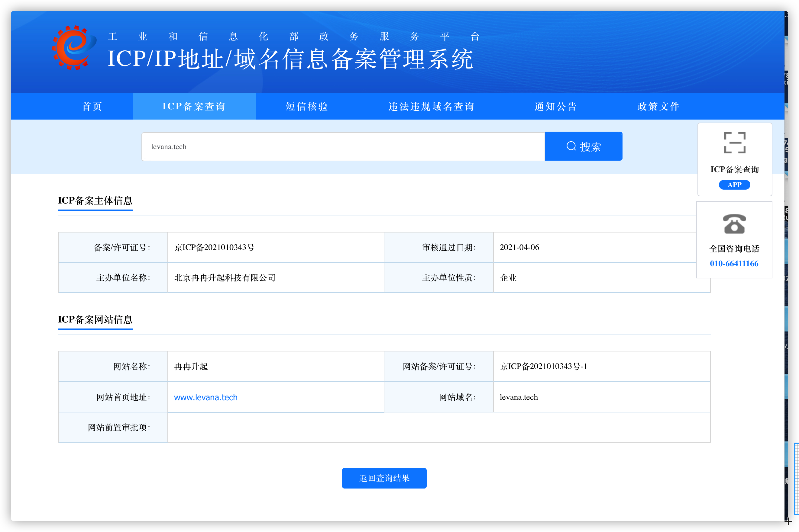Screen dimensions: 799x532
Task: Click the QR scan frame icon
Action: click(x=735, y=143)
